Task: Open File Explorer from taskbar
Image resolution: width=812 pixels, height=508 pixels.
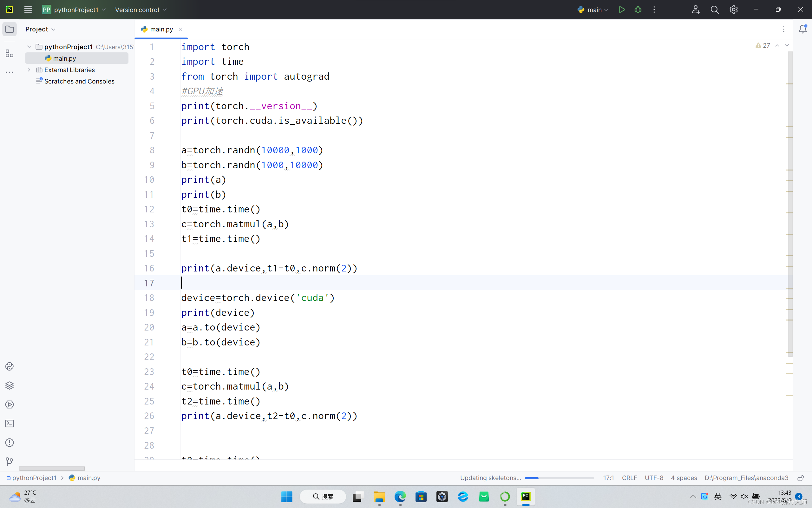Action: [x=379, y=497]
